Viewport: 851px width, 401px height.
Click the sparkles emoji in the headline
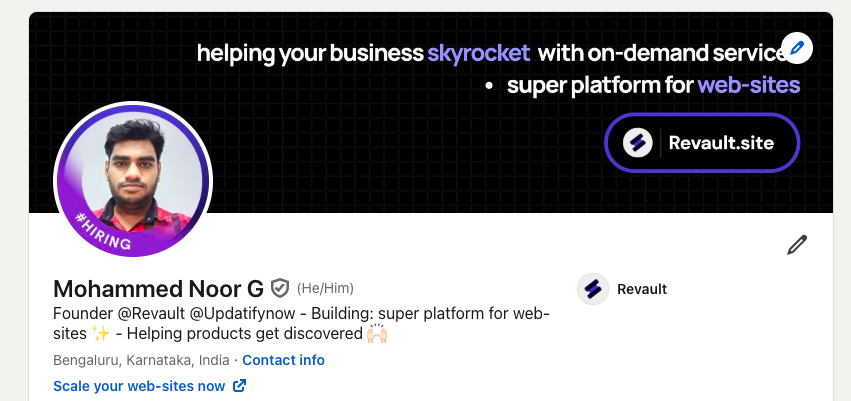click(100, 335)
